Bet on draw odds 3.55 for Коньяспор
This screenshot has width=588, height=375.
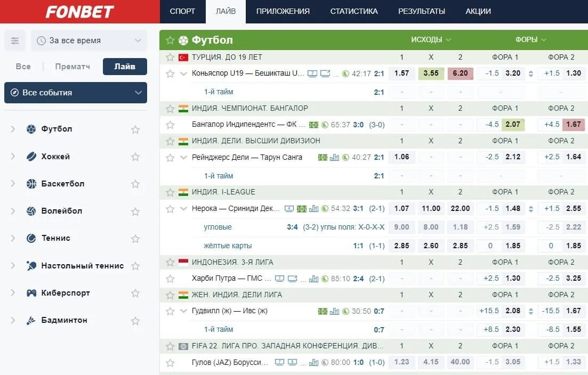(x=431, y=74)
